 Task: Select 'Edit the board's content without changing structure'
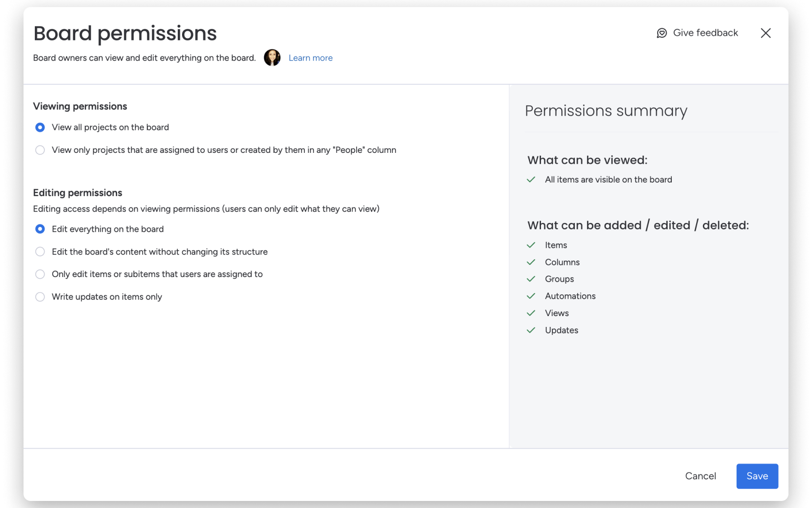point(40,251)
